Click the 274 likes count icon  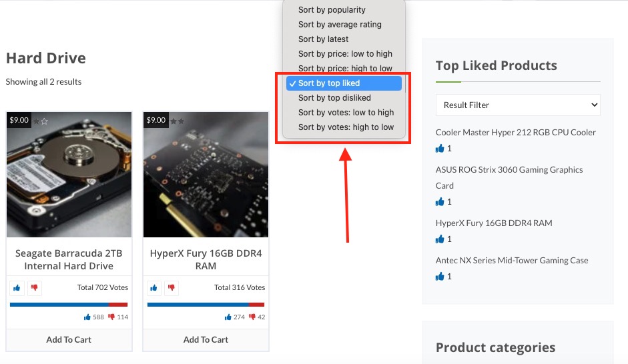[x=228, y=317]
